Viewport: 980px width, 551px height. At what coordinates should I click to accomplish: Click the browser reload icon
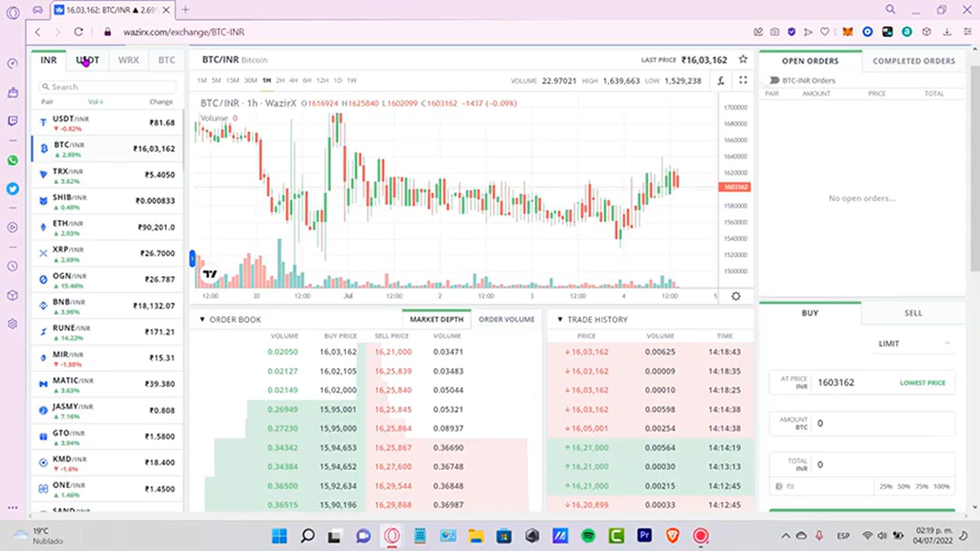pos(78,32)
